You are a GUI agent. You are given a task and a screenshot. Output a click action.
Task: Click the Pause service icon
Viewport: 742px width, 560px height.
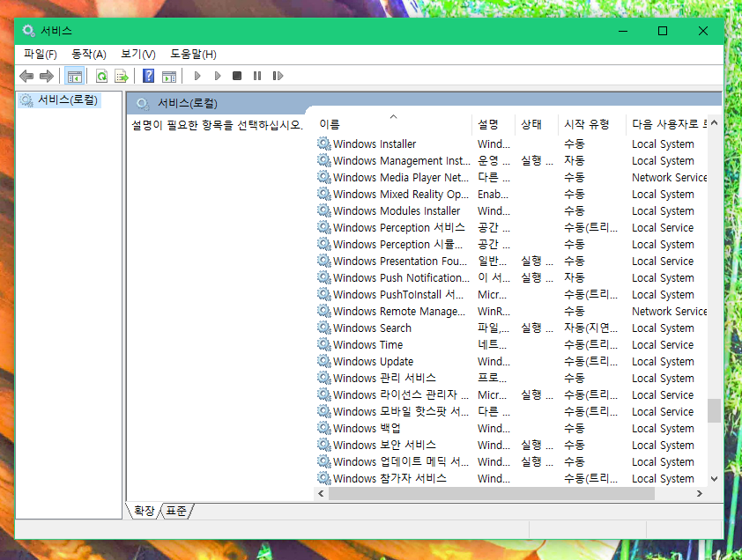257,76
